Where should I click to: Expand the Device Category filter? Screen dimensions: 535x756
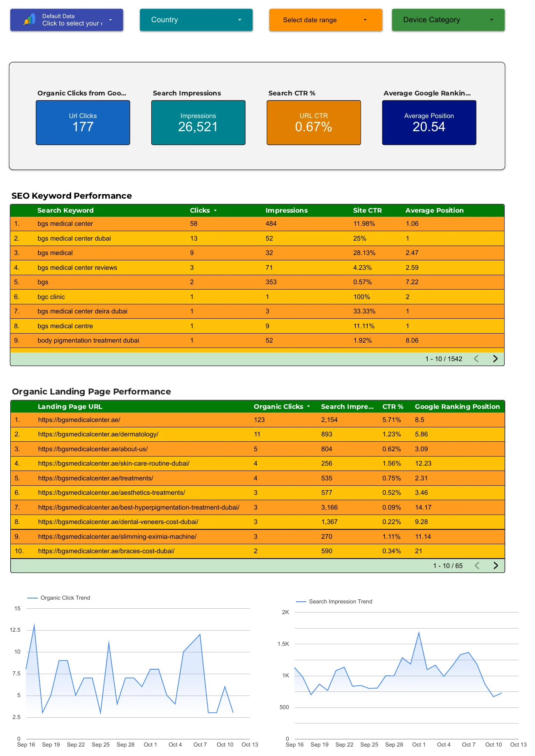(448, 20)
